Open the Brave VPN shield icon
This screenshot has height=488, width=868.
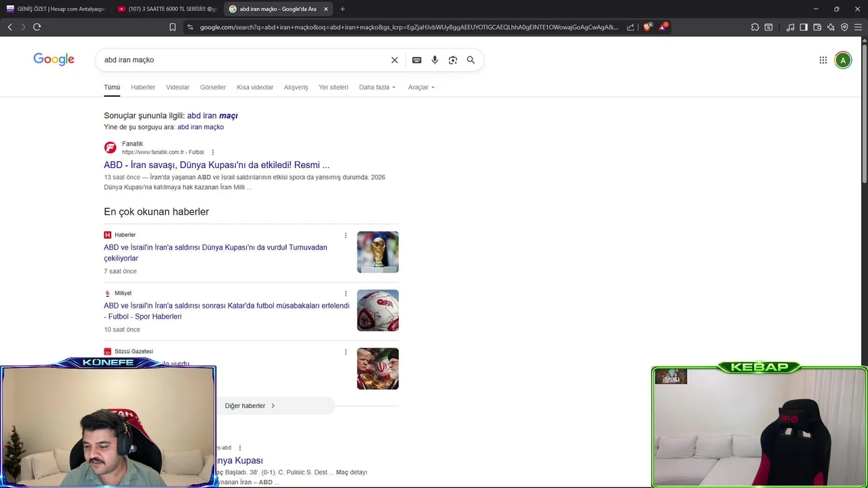844,27
